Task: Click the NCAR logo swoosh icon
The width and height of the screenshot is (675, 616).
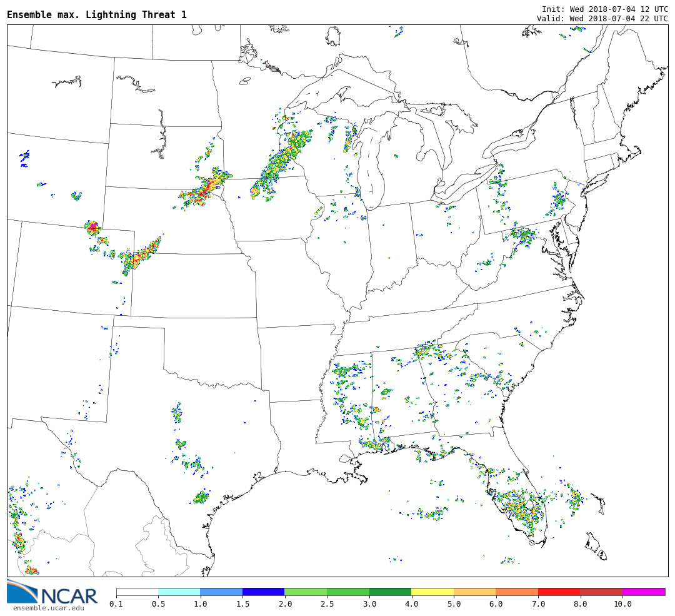Action: coord(22,591)
